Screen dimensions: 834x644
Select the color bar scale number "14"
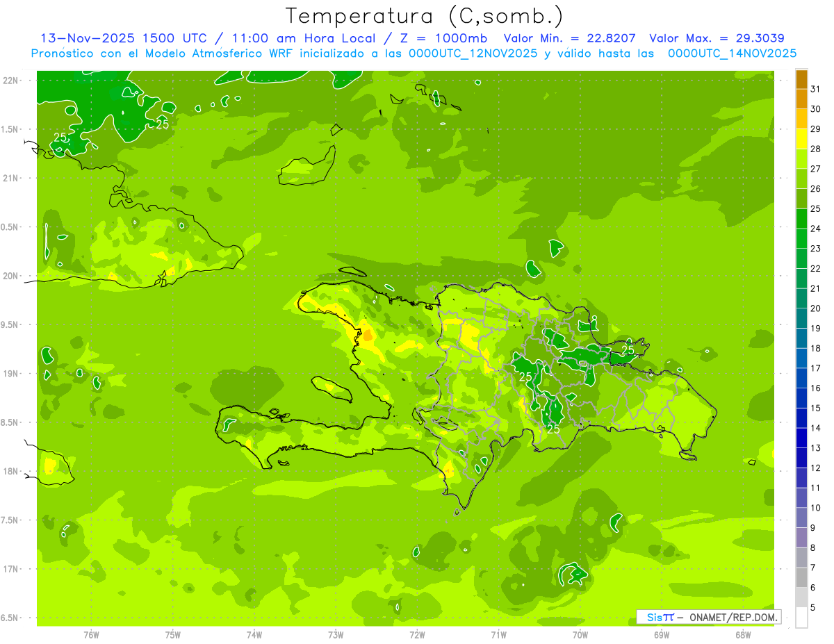coord(816,428)
